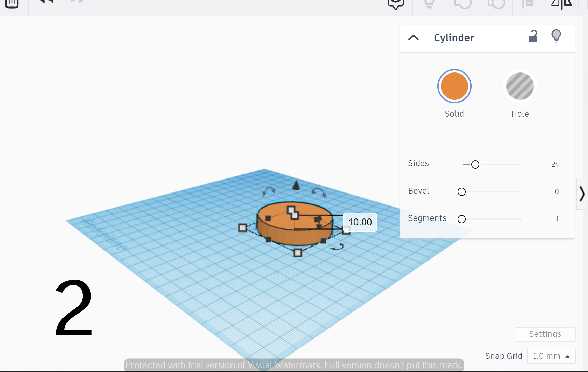
Task: Expand the side shapes panel arrow
Action: click(x=582, y=194)
